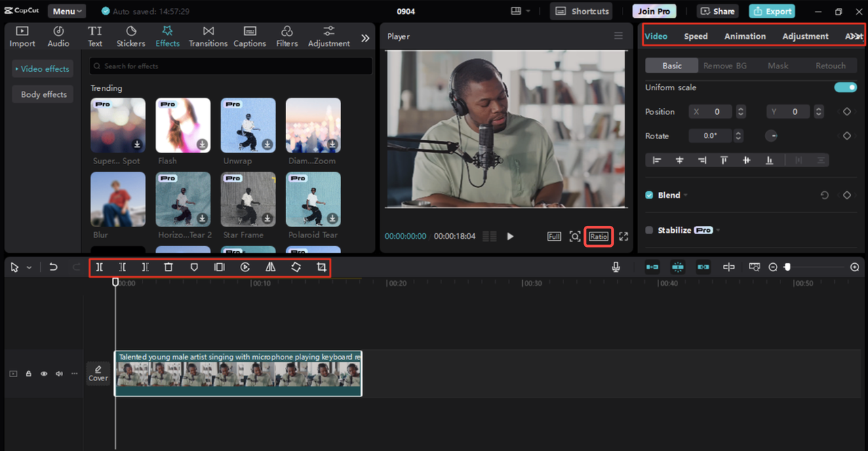Screen dimensions: 868x451
Task: Undo the last action
Action: [x=54, y=267]
